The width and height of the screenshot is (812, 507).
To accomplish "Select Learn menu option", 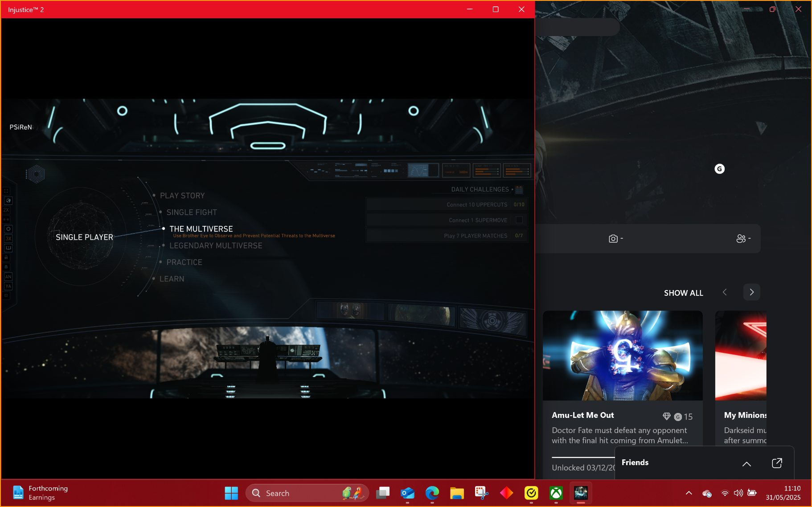I will [172, 279].
